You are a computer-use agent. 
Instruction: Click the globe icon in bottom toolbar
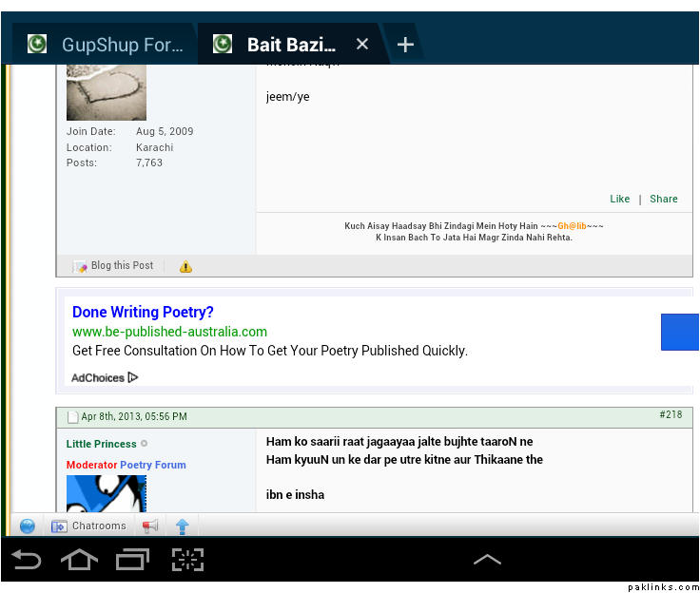28,526
